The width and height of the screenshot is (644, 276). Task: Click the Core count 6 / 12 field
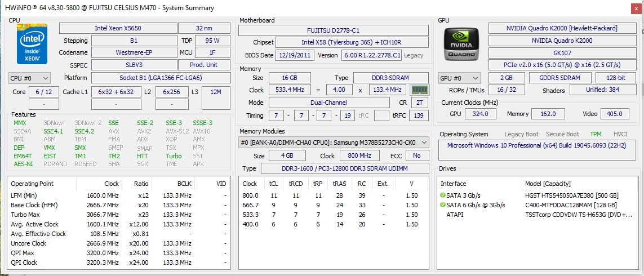pos(44,92)
